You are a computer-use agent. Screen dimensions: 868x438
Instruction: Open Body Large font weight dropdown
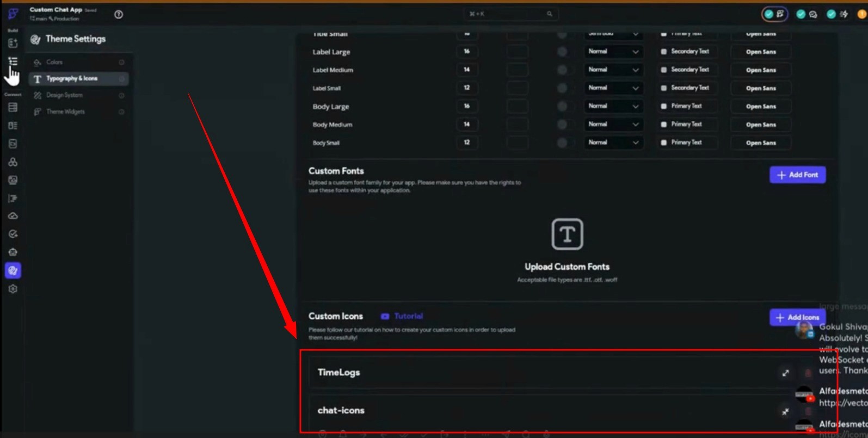click(x=613, y=106)
